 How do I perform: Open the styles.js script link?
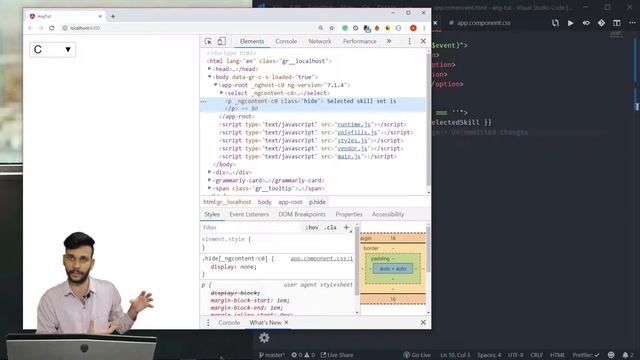(x=352, y=140)
